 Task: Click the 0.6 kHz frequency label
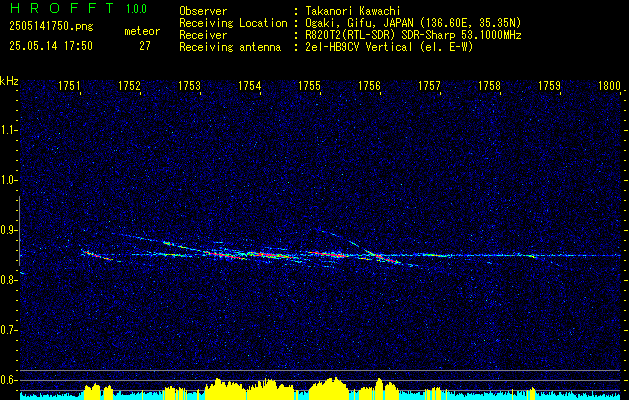tap(8, 380)
